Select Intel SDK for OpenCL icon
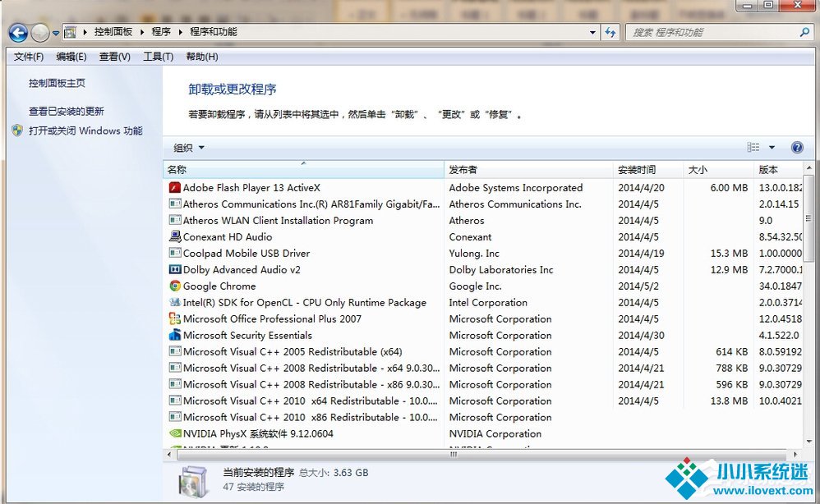This screenshot has width=820, height=504. tap(175, 302)
